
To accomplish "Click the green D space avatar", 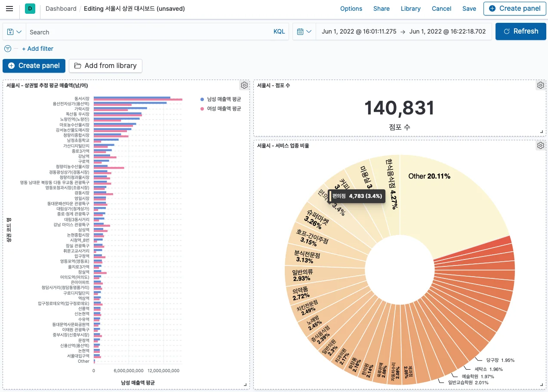I will click(30, 9).
